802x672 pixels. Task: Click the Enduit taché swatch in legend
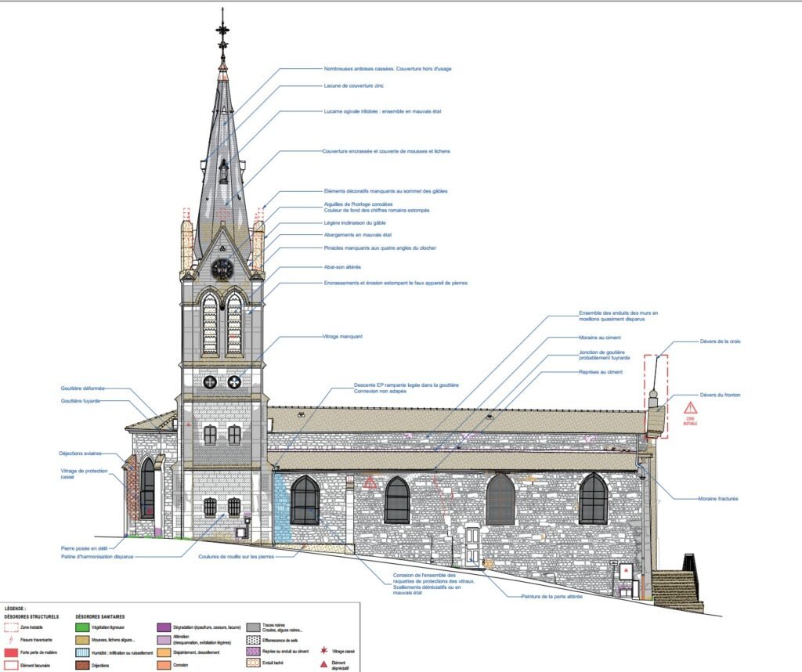click(253, 663)
